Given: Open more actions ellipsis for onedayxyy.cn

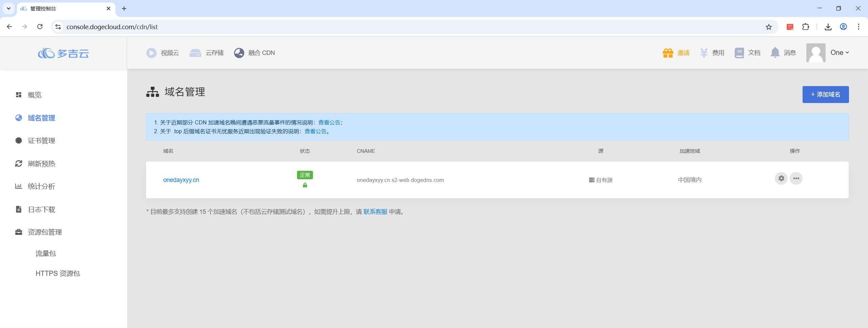Looking at the screenshot, I should pos(796,178).
